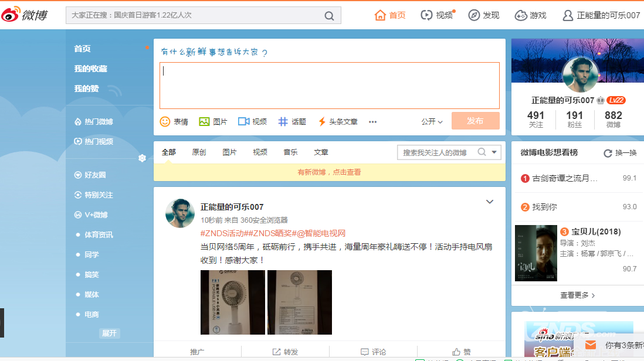644x361 pixels.
Task: Insert a video using 视频 icon
Action: [252, 121]
